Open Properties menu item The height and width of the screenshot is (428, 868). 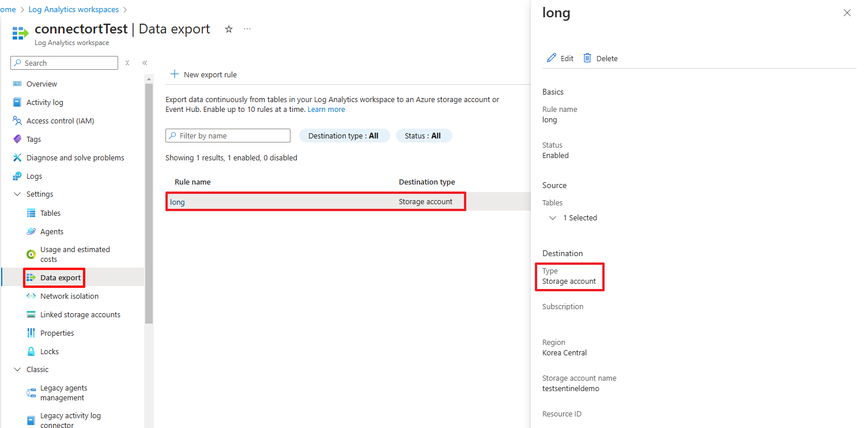(57, 333)
